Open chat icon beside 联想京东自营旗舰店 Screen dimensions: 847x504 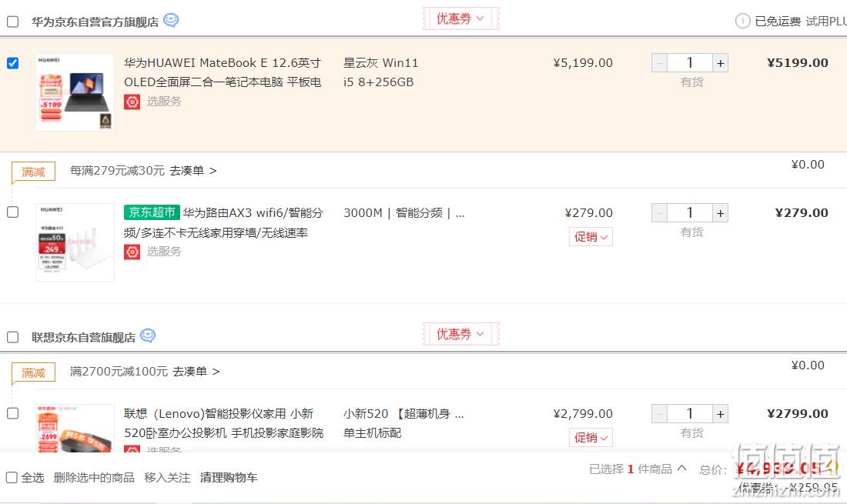[148, 335]
